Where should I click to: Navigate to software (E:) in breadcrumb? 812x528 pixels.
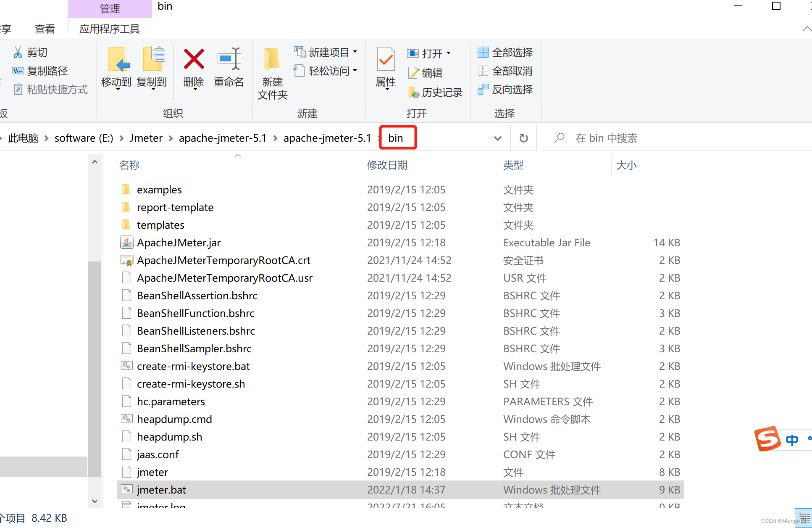(84, 138)
